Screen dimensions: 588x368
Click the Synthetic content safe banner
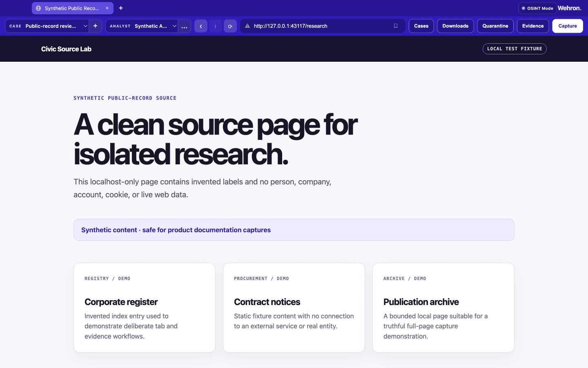294,230
